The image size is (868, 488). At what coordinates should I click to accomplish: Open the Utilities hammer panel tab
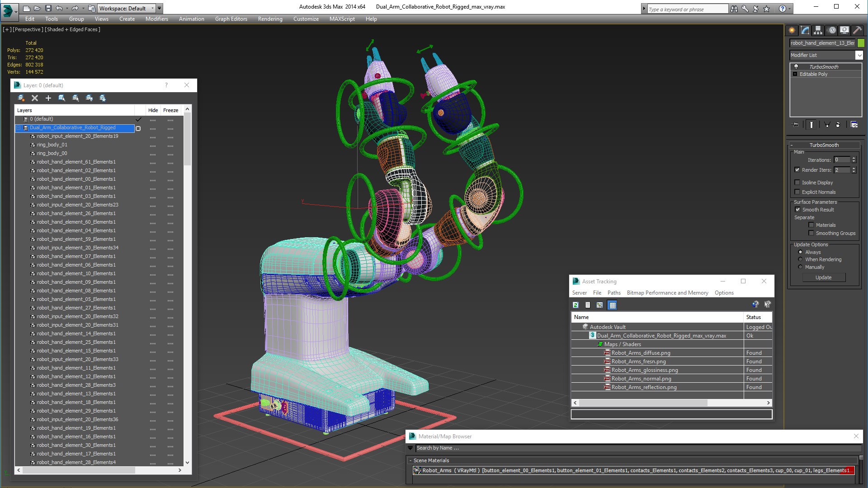coord(857,30)
